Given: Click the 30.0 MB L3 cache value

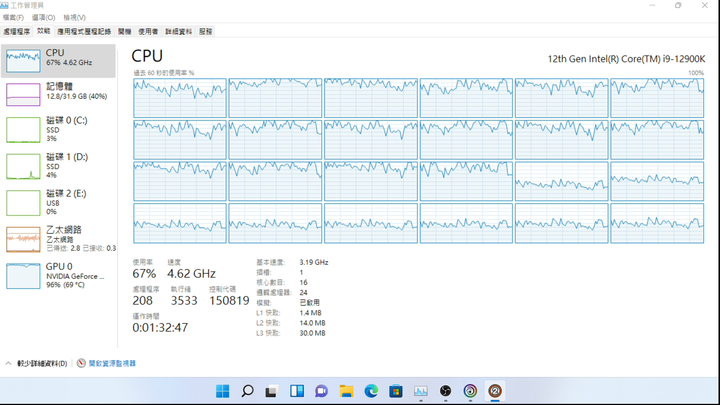Looking at the screenshot, I should click(312, 333).
